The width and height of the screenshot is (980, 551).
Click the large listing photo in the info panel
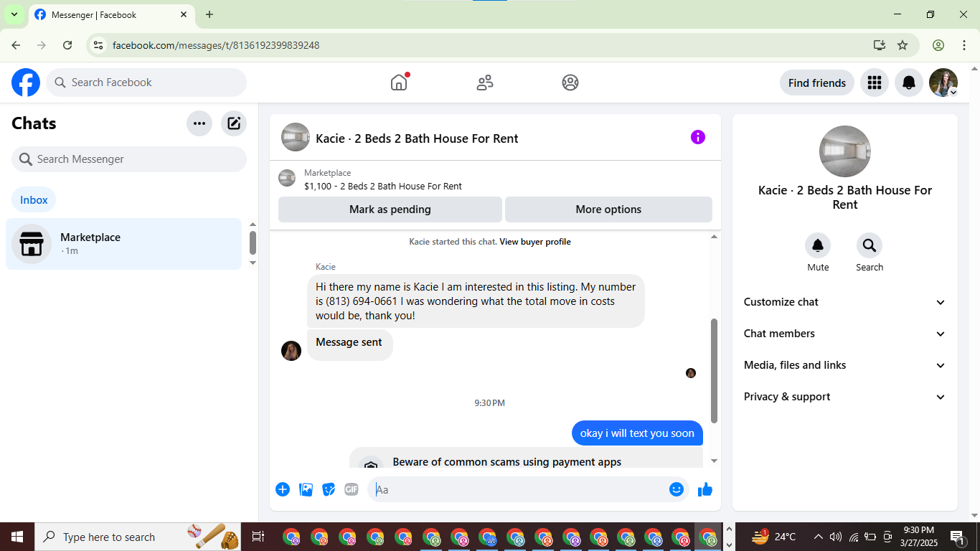click(845, 151)
